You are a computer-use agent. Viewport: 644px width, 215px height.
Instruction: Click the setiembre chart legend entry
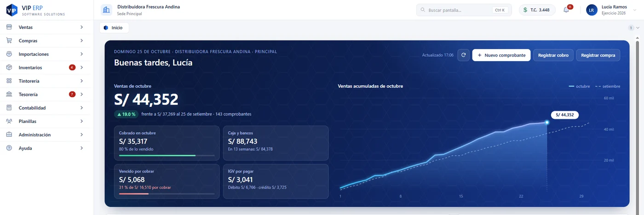tap(608, 86)
